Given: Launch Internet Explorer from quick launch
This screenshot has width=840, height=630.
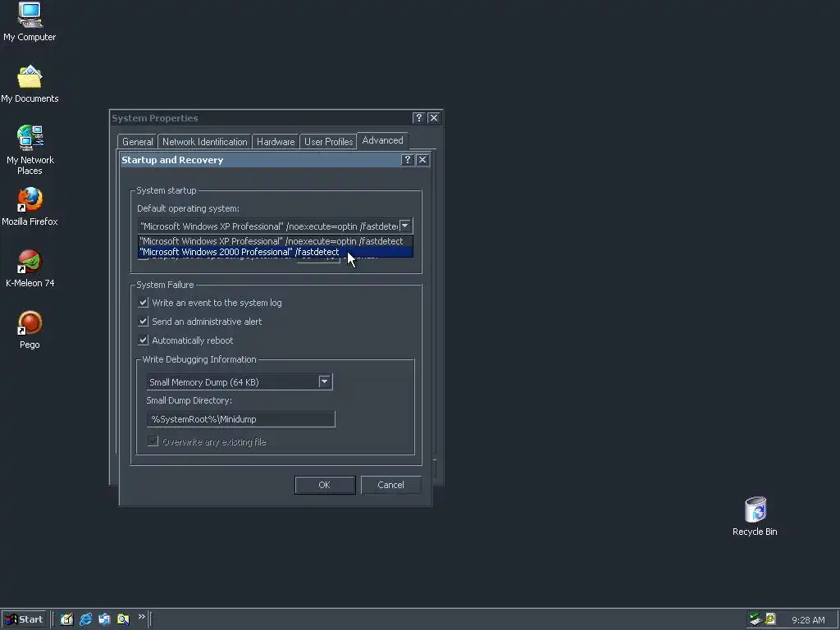Looking at the screenshot, I should [x=85, y=619].
